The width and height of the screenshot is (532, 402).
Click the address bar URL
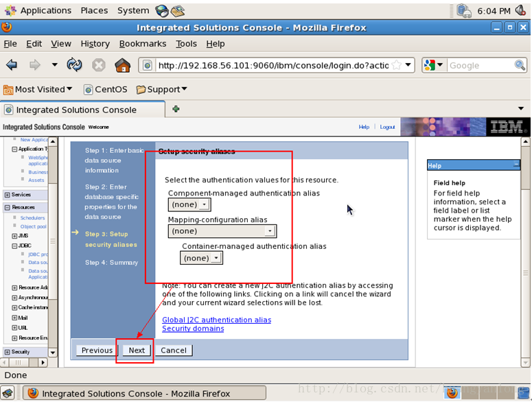[273, 65]
